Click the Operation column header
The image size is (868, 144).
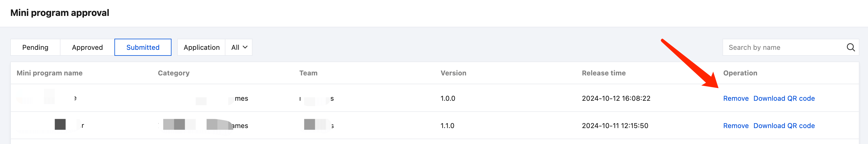pos(740,73)
